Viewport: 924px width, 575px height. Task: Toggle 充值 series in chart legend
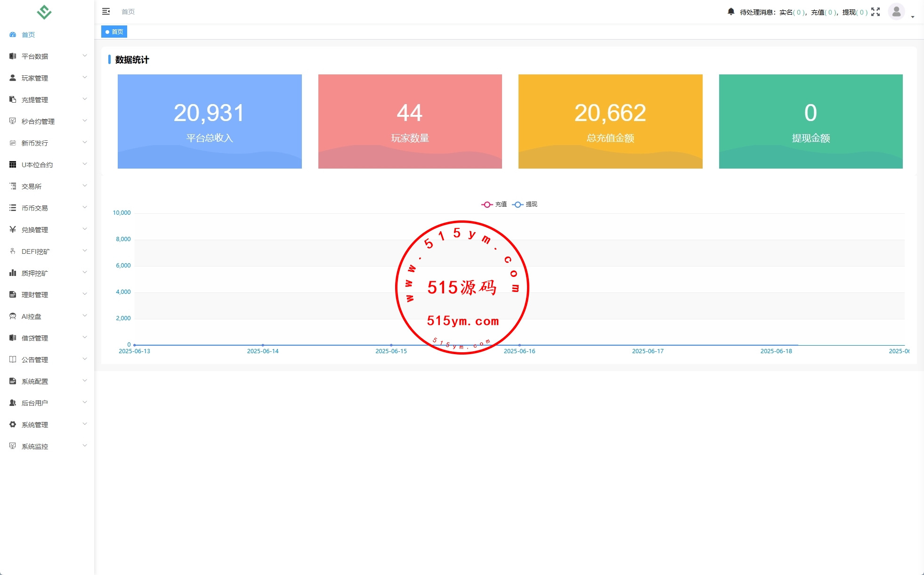pos(494,204)
